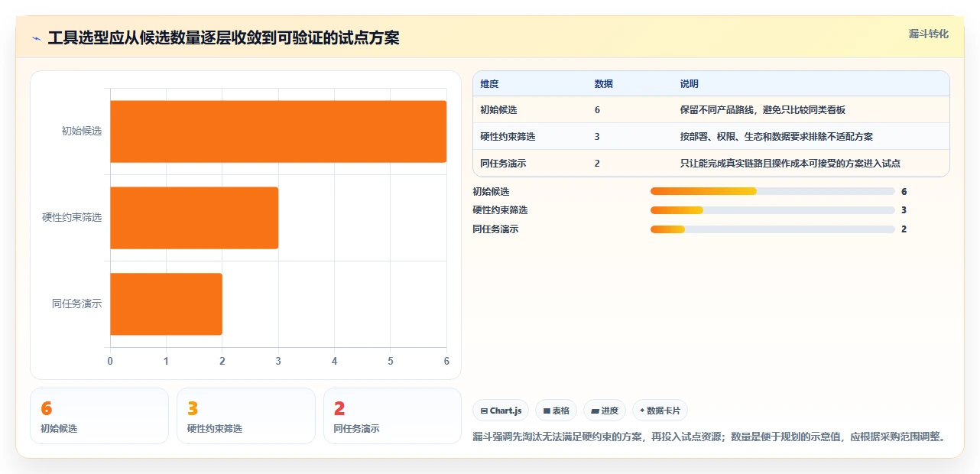The width and height of the screenshot is (980, 474).
Task: Click the table value 2 for 同任务演示
Action: pyautogui.click(x=597, y=164)
